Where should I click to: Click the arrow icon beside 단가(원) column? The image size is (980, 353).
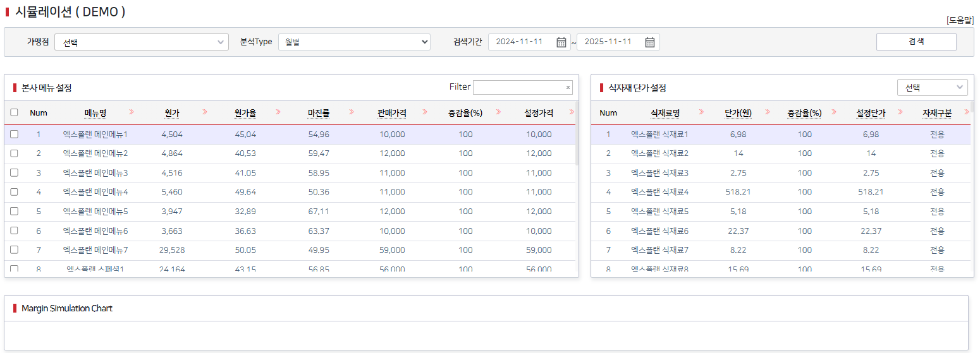click(768, 112)
